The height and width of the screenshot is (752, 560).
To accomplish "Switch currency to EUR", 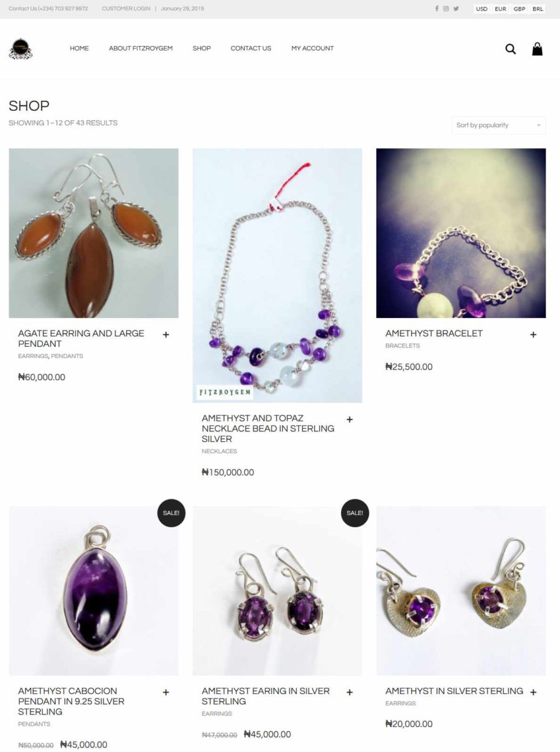I will pyautogui.click(x=500, y=9).
